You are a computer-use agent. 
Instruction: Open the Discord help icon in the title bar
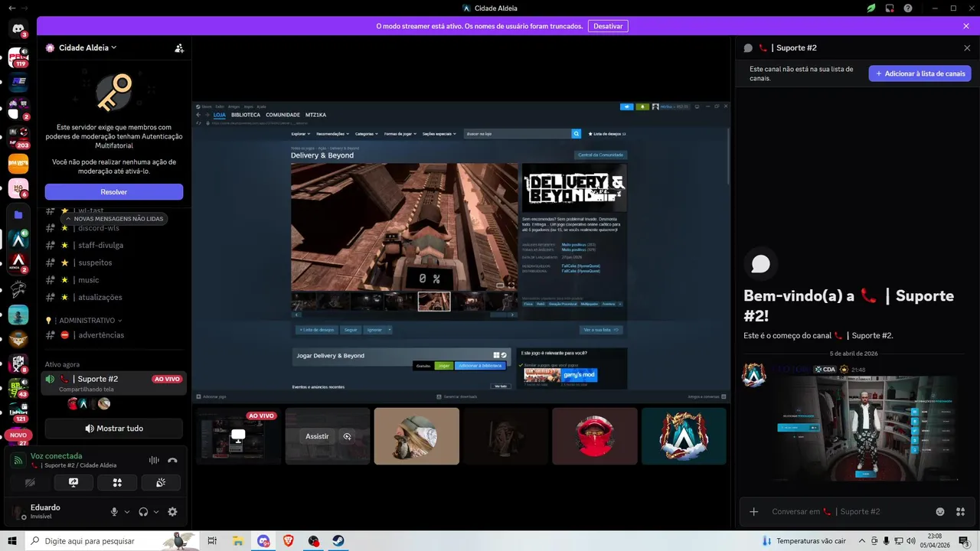coord(907,8)
